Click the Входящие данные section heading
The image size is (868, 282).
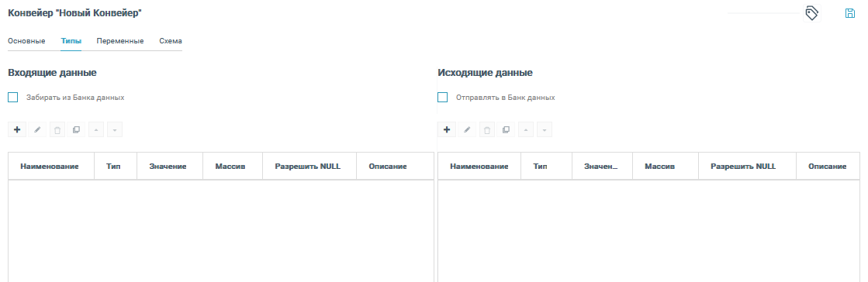point(53,72)
